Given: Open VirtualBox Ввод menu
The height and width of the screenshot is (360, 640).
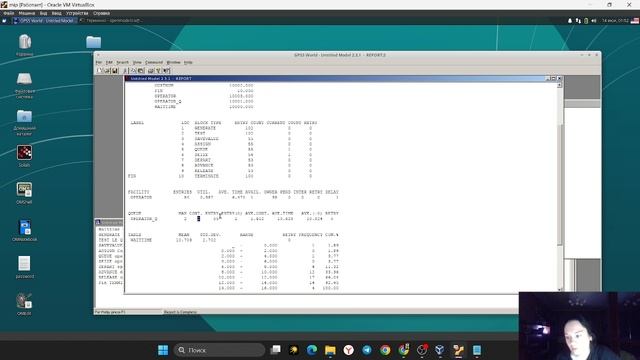Looking at the screenshot, I should point(56,13).
